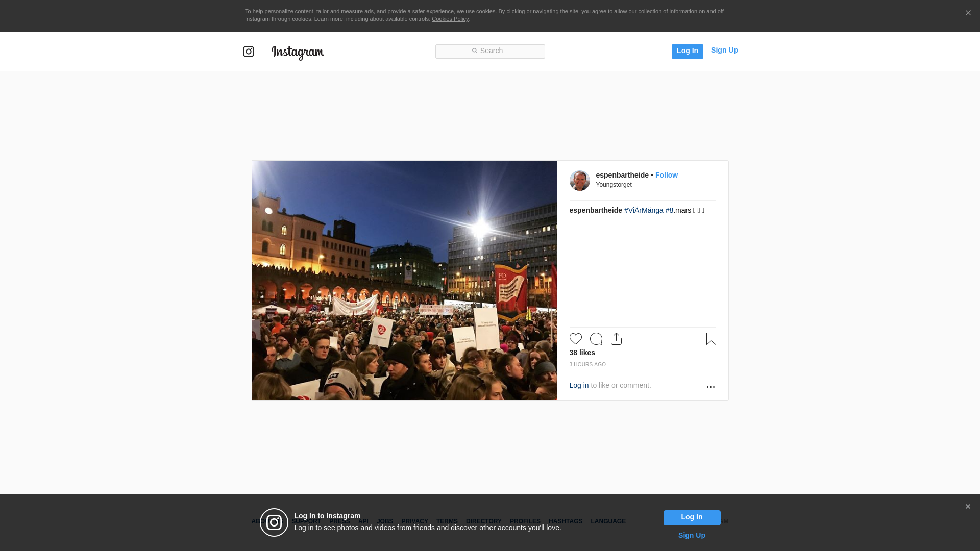
Task: Close the Log In to Instagram banner
Action: [x=968, y=507]
